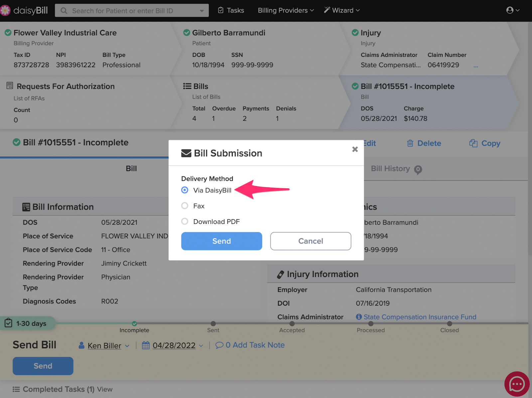Open the chat support bubble
This screenshot has width=532, height=398.
click(x=517, y=384)
